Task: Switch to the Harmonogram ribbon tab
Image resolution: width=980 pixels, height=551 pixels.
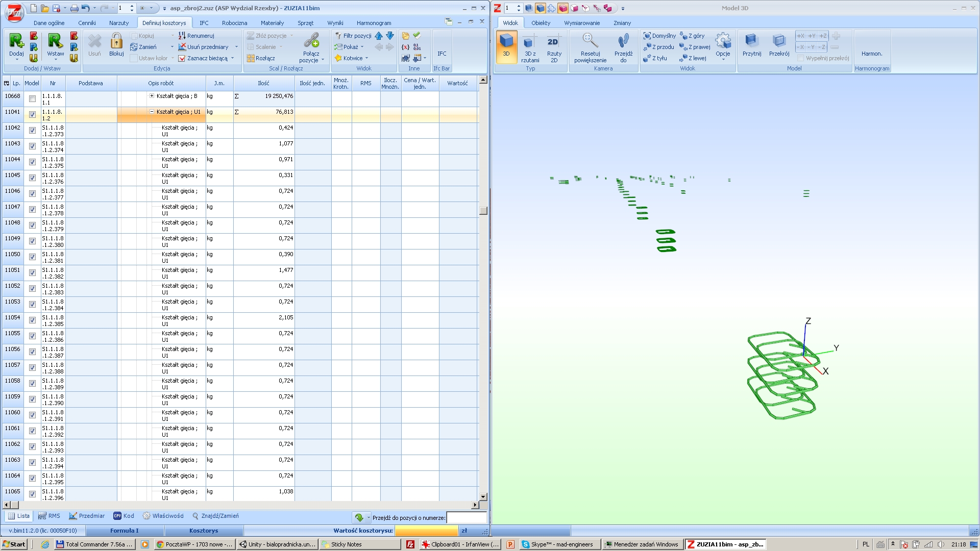Action: [374, 23]
